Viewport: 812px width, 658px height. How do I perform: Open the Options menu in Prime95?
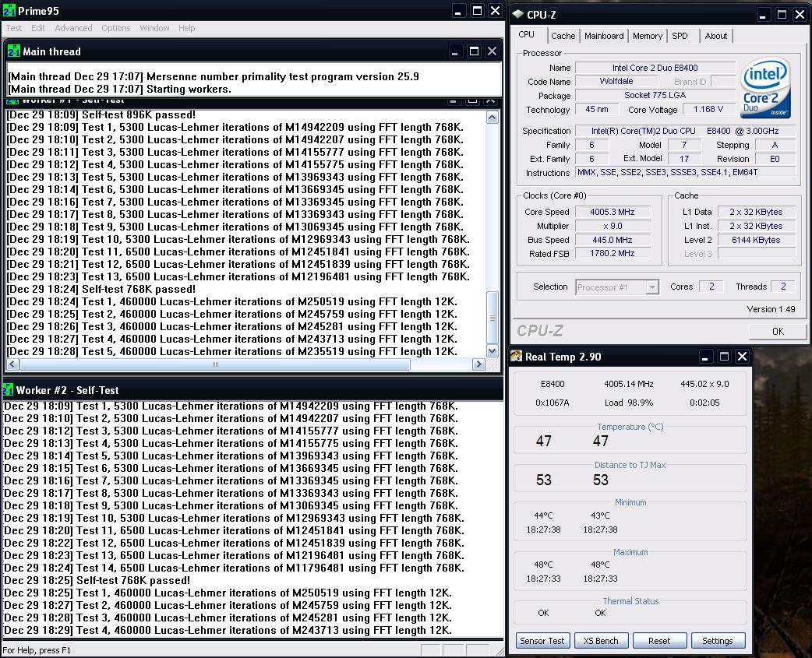coord(115,28)
